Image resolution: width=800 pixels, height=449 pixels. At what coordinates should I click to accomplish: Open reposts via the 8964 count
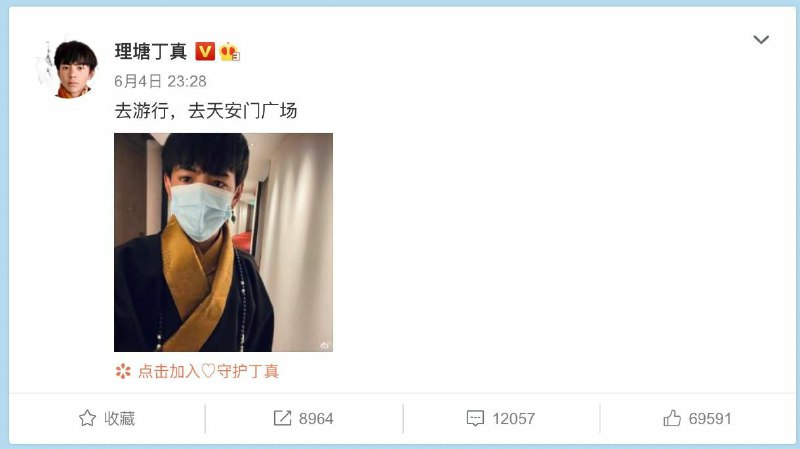316,419
